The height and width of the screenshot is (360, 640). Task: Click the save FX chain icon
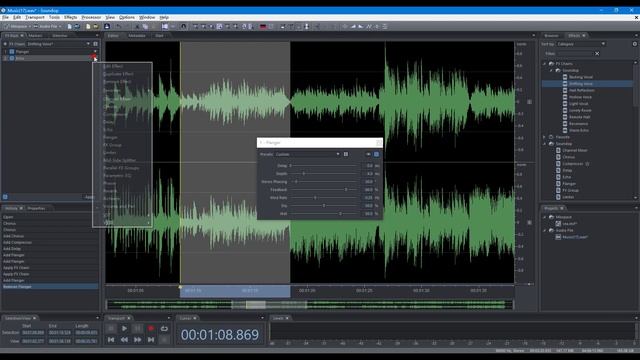[x=96, y=44]
